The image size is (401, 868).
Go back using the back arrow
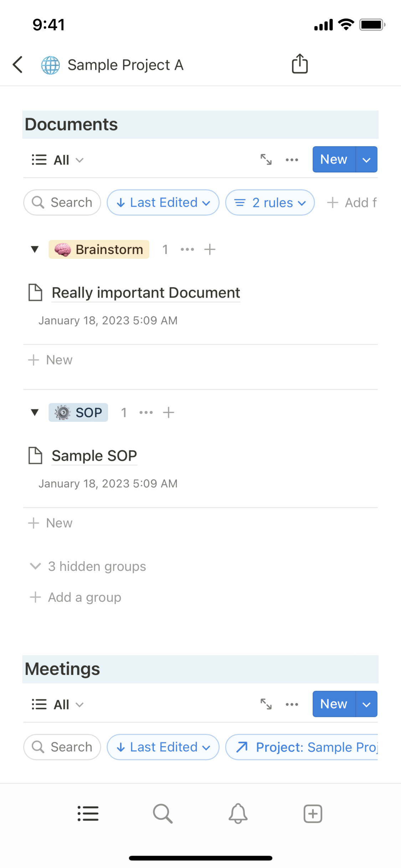pos(18,65)
